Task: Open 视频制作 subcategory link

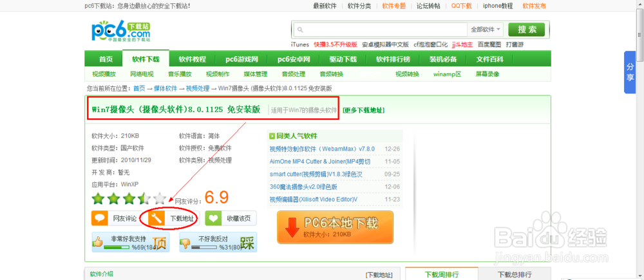Action: pyautogui.click(x=218, y=74)
